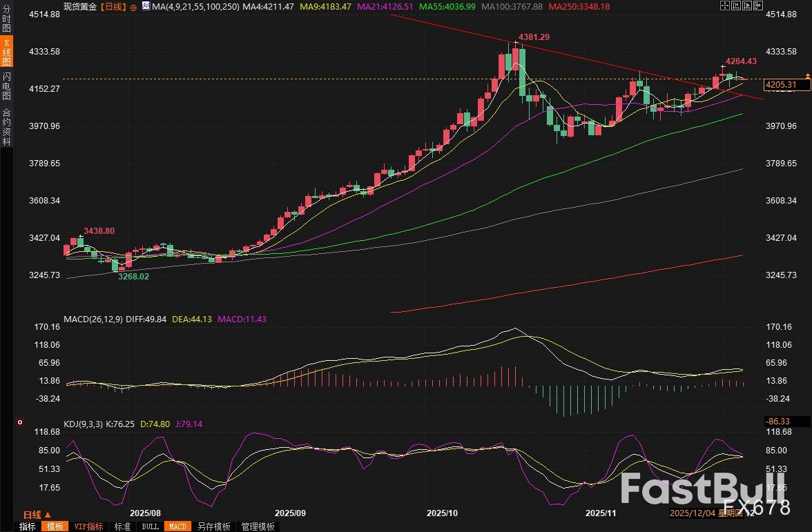The height and width of the screenshot is (532, 812).
Task: Click the red target icon left of KDJ
Action: pyautogui.click(x=20, y=422)
